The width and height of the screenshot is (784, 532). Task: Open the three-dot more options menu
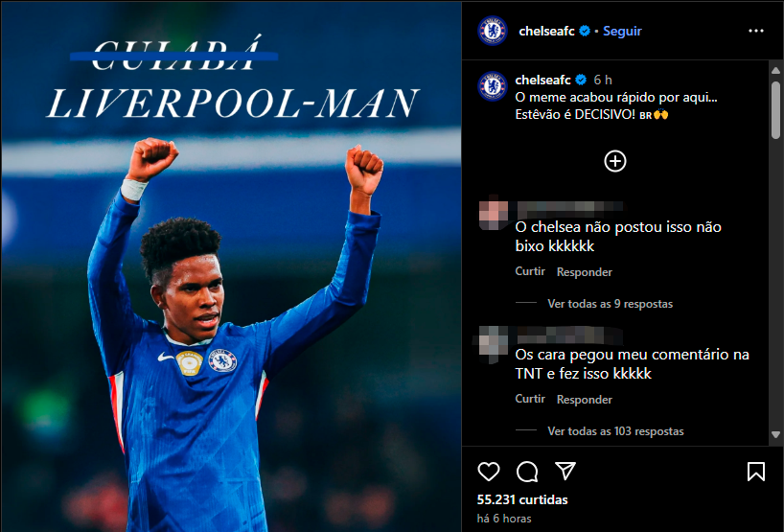pos(756,31)
